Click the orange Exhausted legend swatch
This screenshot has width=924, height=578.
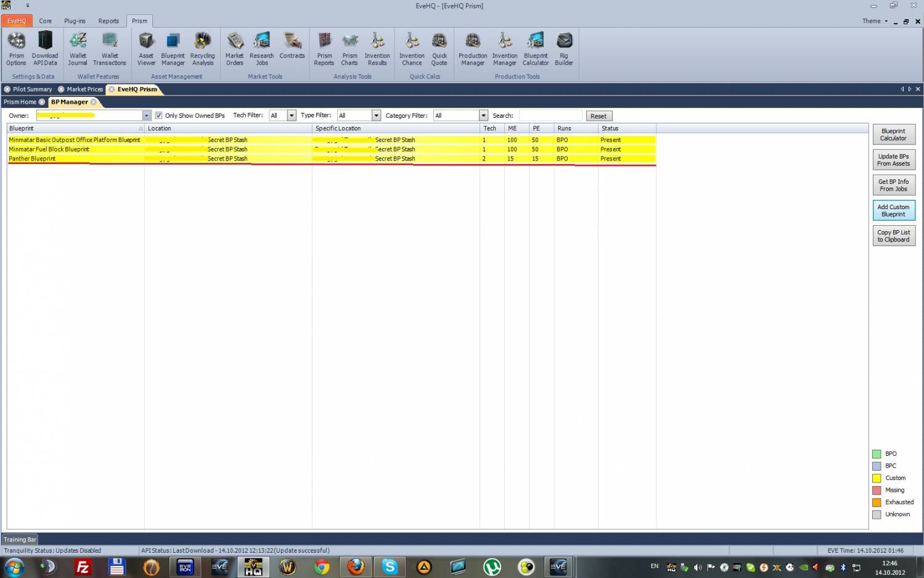877,502
